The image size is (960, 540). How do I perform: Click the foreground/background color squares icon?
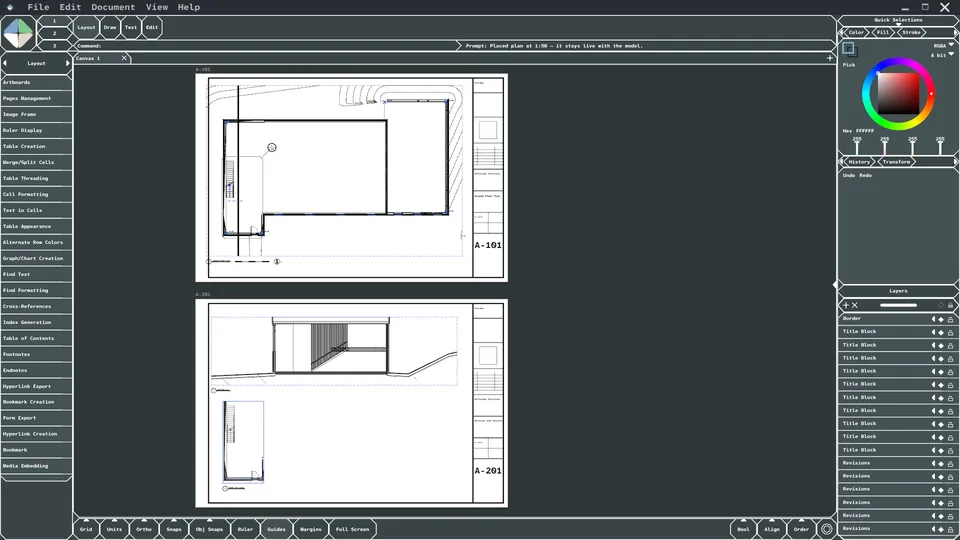pyautogui.click(x=849, y=48)
